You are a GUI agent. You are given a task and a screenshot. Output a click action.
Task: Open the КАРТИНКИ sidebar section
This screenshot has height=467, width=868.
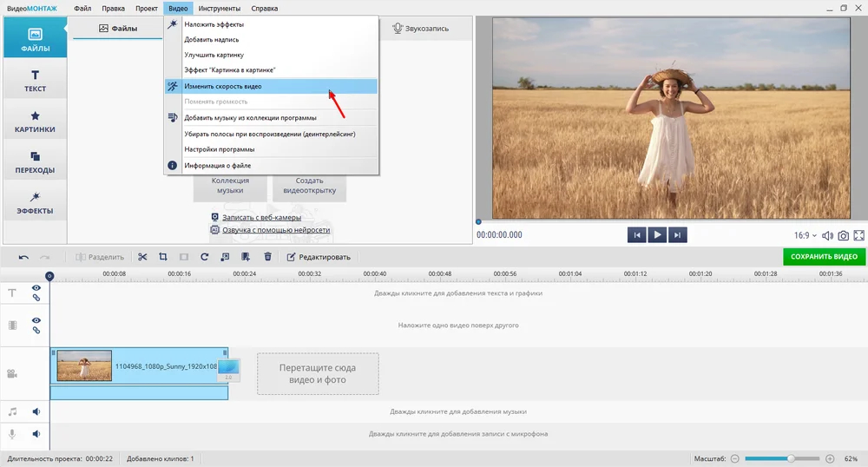click(x=35, y=121)
